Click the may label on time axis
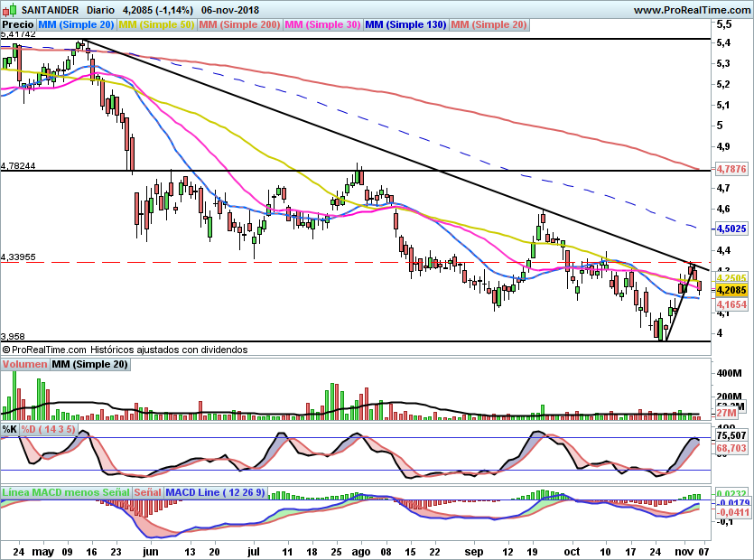 42,552
